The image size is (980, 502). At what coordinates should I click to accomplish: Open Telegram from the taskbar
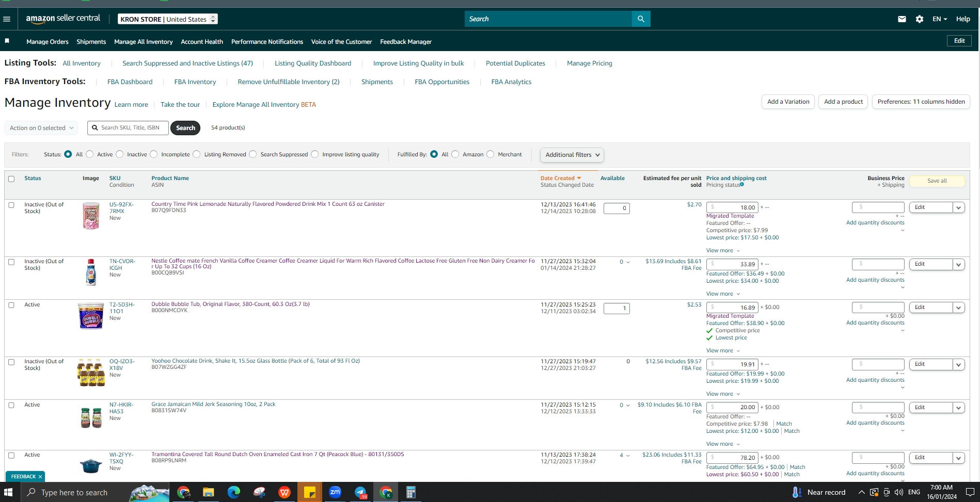(x=360, y=492)
